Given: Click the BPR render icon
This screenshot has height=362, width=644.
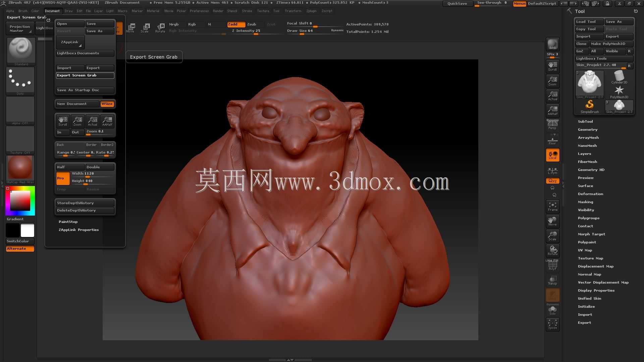Looking at the screenshot, I should tap(552, 44).
